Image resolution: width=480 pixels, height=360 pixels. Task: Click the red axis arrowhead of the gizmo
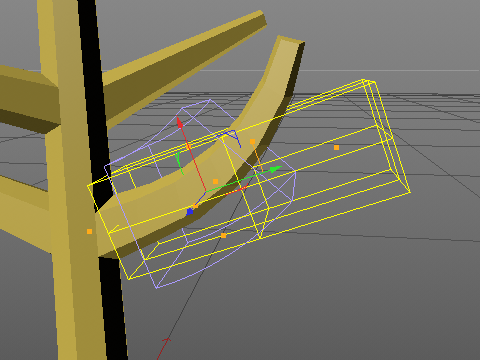click(180, 122)
